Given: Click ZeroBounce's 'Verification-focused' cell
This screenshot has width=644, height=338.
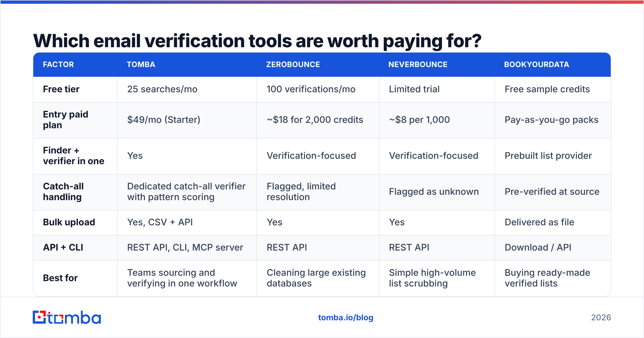Looking at the screenshot, I should pos(311,156).
